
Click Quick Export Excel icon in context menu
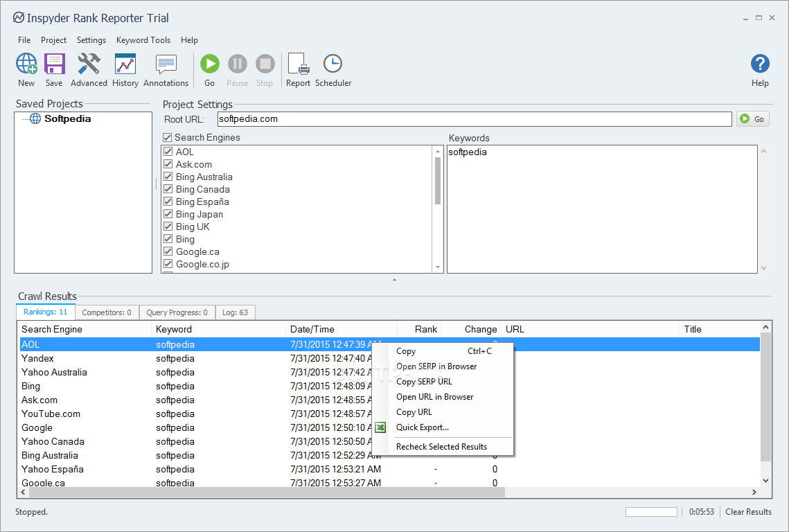pyautogui.click(x=380, y=427)
